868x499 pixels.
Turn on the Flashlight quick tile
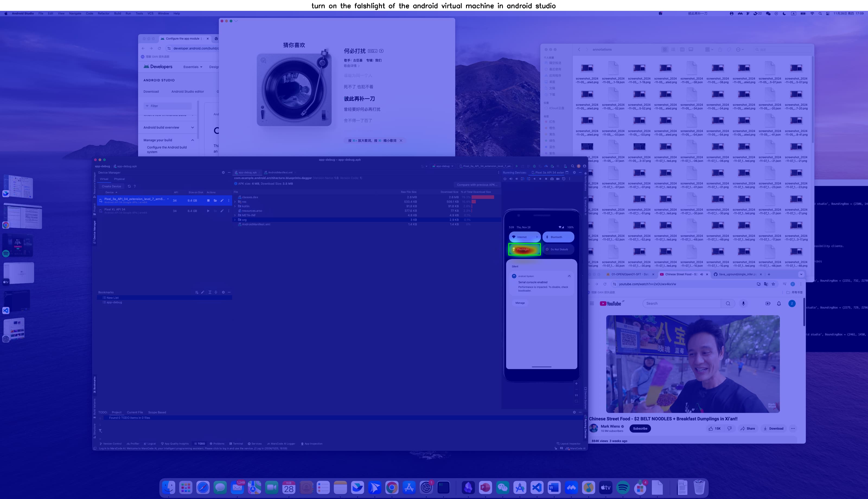pyautogui.click(x=524, y=249)
